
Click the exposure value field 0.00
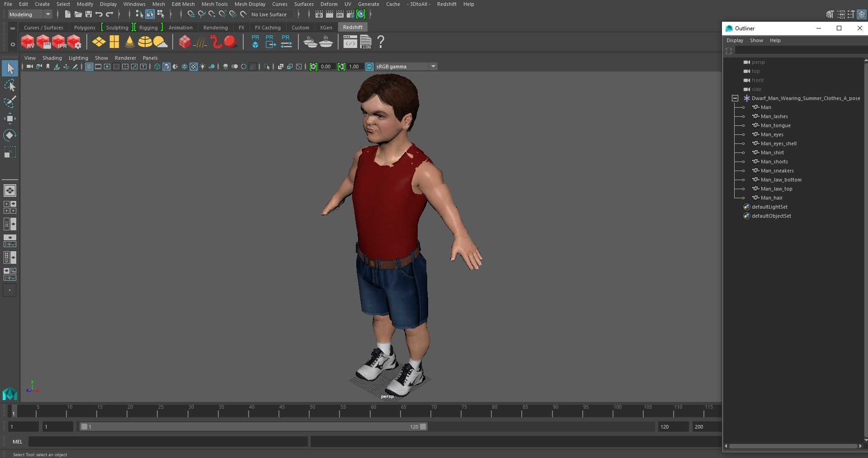coord(326,67)
